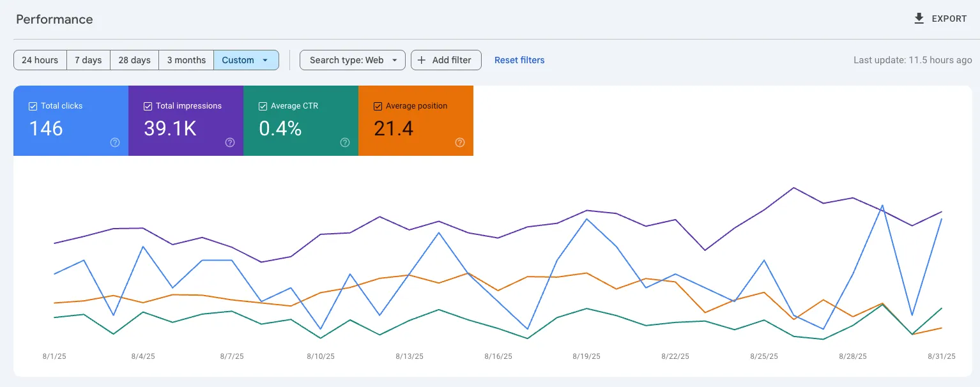This screenshot has height=387, width=980.
Task: Uncheck the Total clicks checkbox
Action: [x=33, y=106]
